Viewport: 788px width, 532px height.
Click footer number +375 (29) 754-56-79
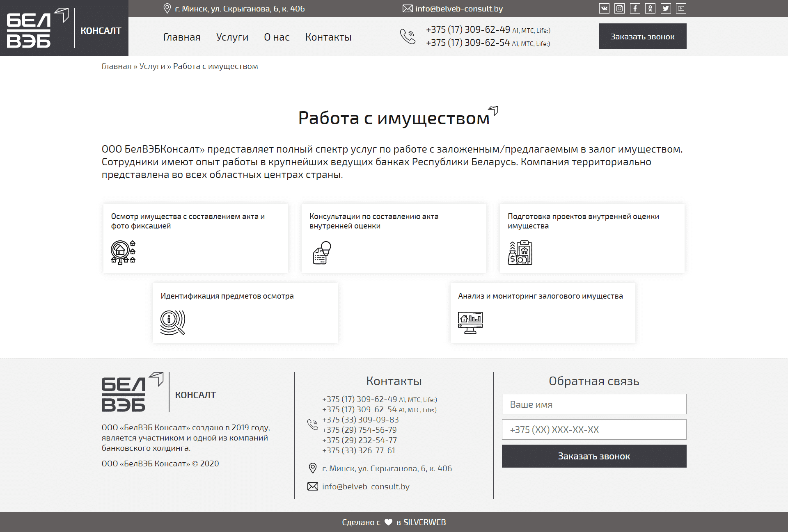(x=360, y=430)
